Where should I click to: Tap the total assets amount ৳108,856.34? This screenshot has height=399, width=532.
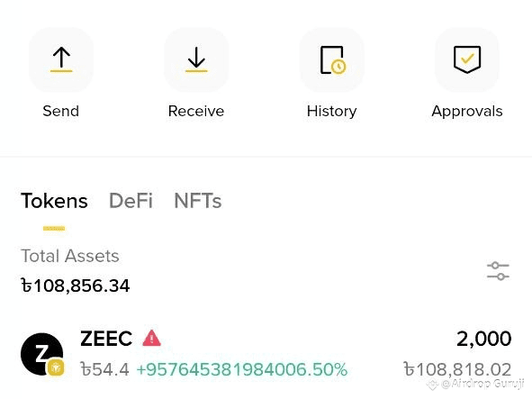coord(76,286)
